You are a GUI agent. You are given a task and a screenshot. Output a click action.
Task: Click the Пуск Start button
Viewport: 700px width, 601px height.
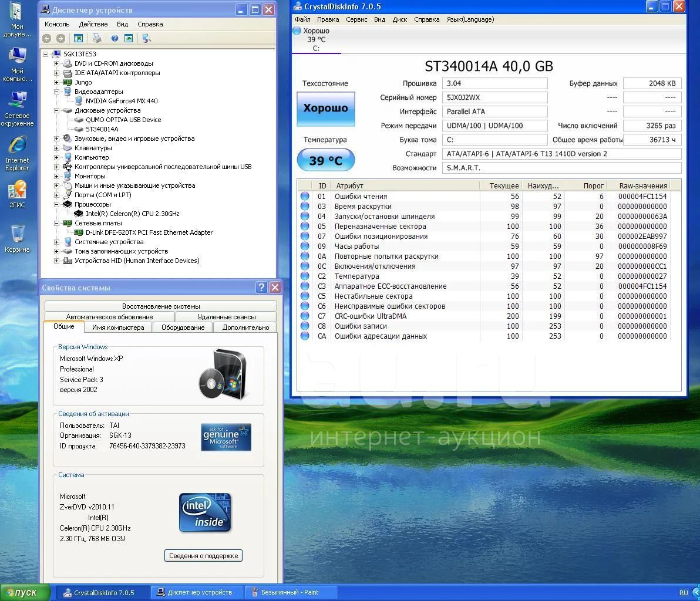(25, 593)
